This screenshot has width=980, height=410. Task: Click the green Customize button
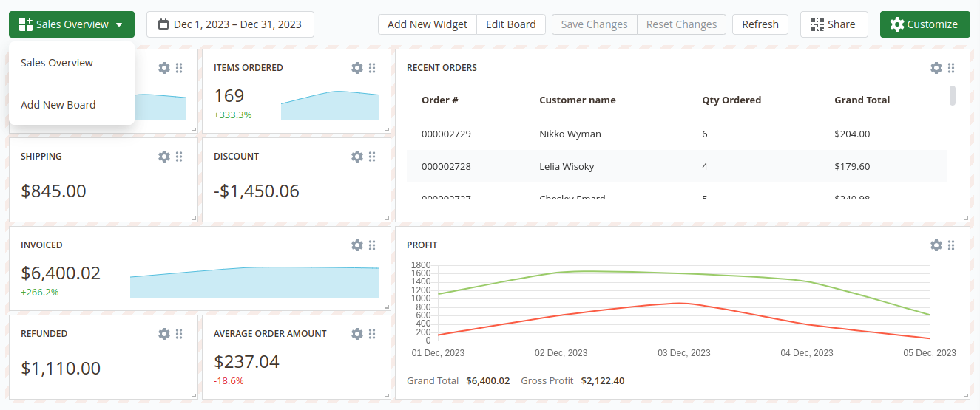click(925, 24)
